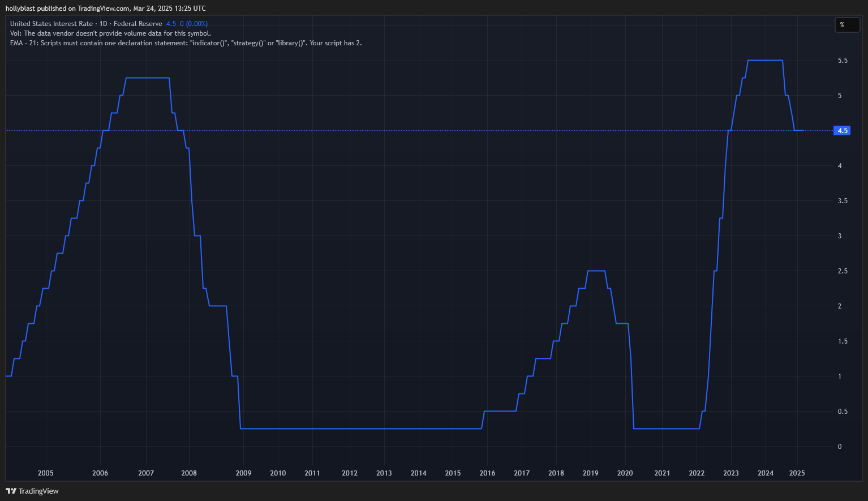This screenshot has height=501, width=868.
Task: Click the TradingView logo
Action: (32, 491)
